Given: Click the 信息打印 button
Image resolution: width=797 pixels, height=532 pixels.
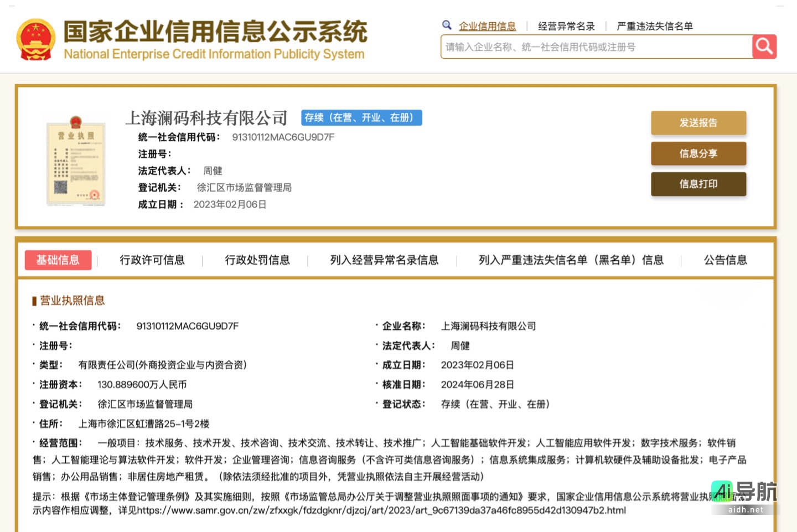Looking at the screenshot, I should click(698, 184).
